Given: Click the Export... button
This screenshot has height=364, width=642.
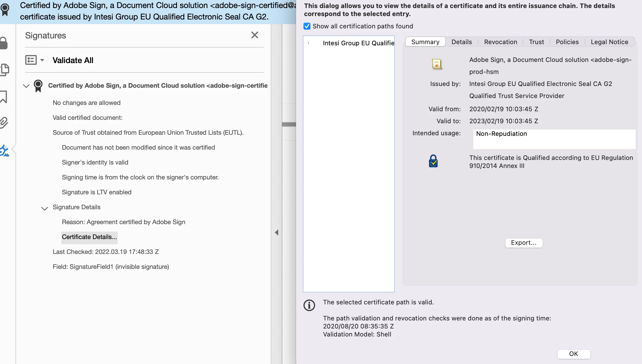Looking at the screenshot, I should (524, 243).
